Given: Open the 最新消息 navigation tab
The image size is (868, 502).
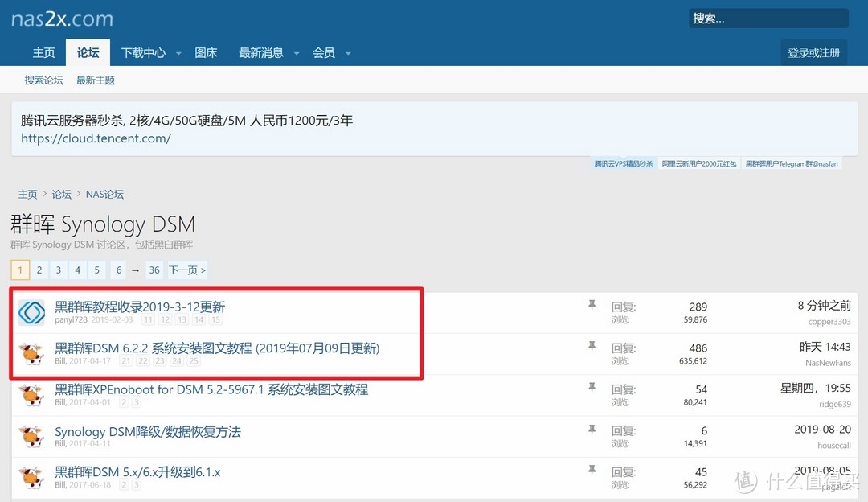Looking at the screenshot, I should (261, 52).
